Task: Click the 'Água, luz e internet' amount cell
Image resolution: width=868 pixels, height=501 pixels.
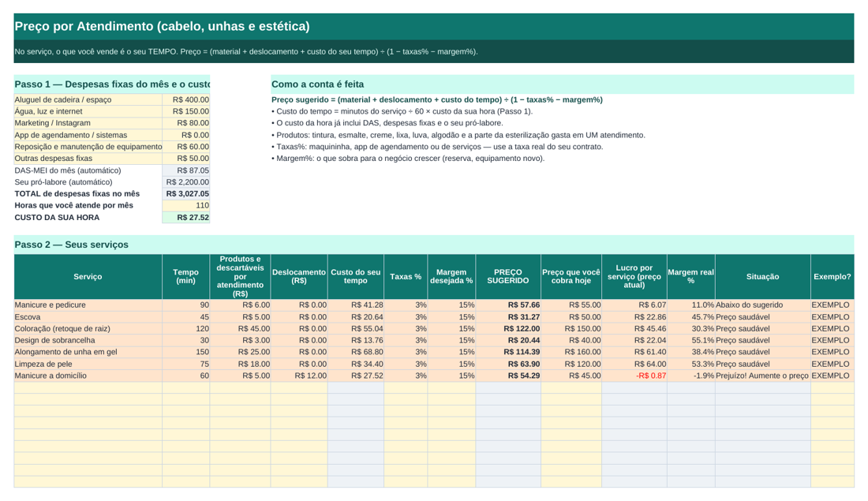Action: click(x=186, y=111)
